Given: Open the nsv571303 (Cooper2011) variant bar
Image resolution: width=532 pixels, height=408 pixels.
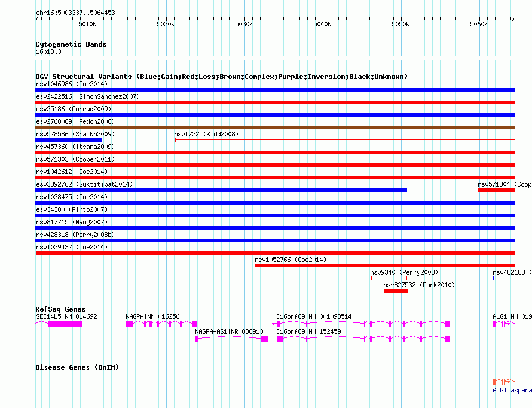Looking at the screenshot, I should (x=275, y=165).
